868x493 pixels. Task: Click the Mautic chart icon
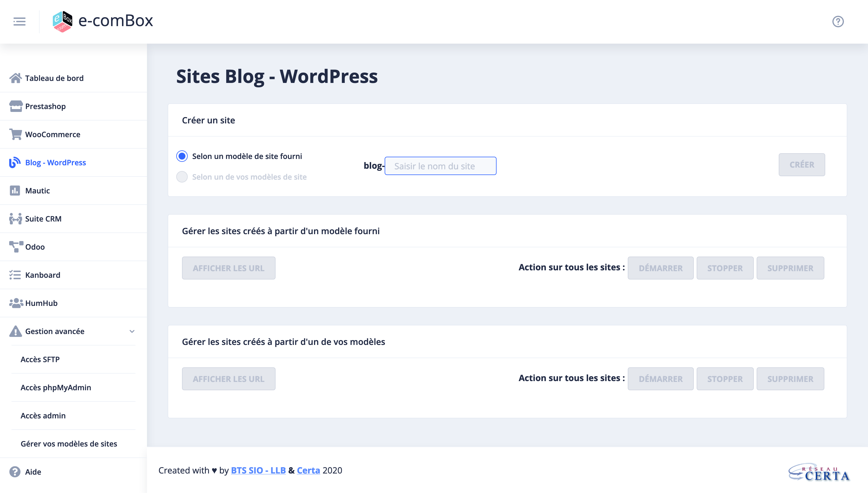pos(15,191)
